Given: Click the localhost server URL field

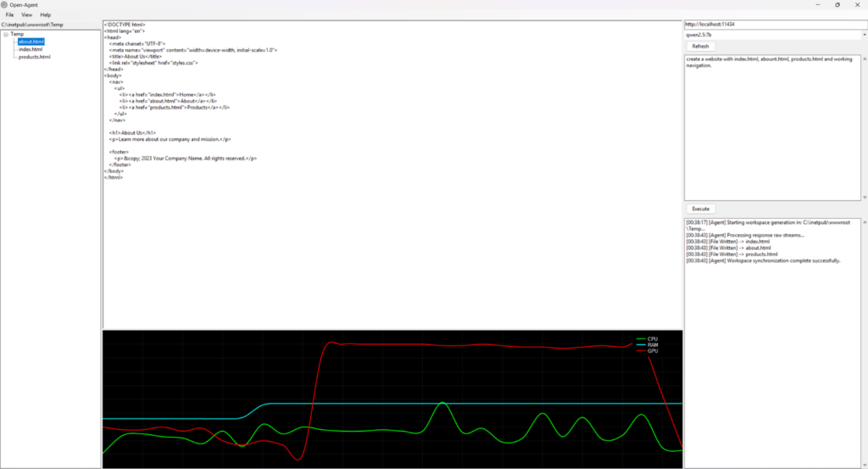Looking at the screenshot, I should coord(775,25).
